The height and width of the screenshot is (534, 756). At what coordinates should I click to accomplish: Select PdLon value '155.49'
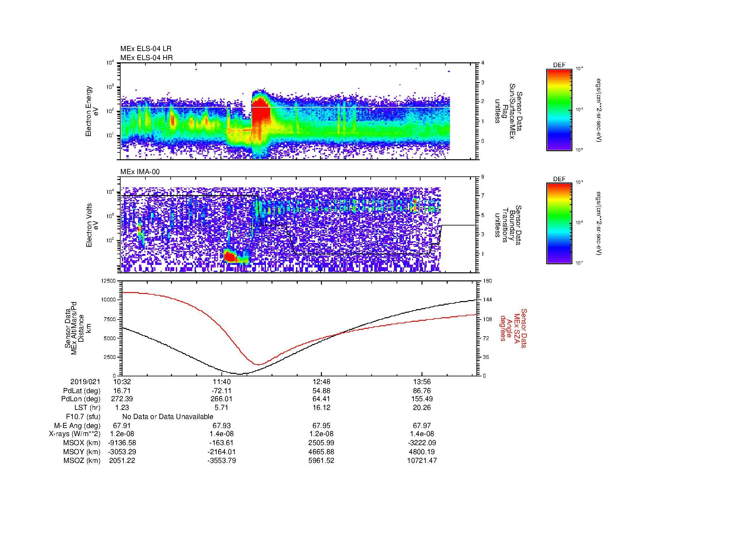(x=422, y=399)
